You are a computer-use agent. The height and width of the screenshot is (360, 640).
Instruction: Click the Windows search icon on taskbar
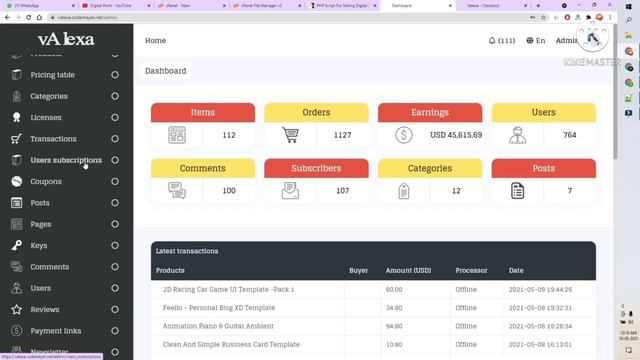click(629, 20)
